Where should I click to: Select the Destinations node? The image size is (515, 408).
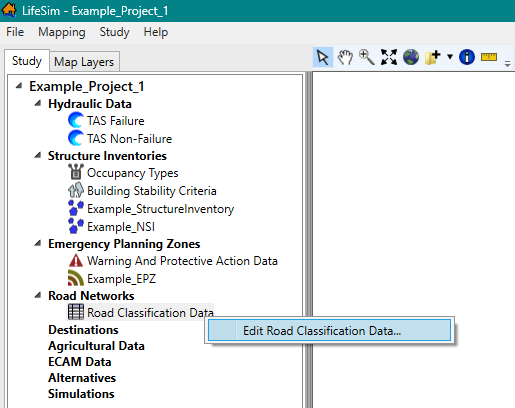83,330
